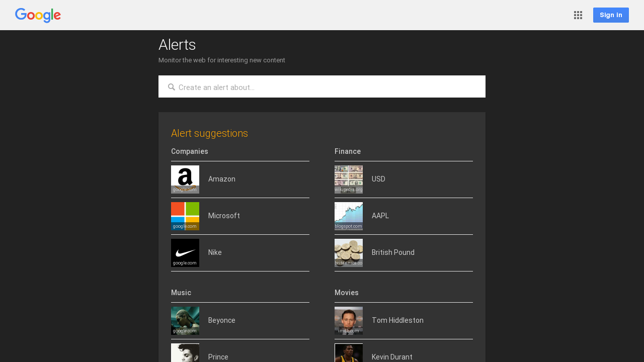Screen dimensions: 644x362
Task: Select the Kevin Durant thumbnail image
Action: click(349, 353)
